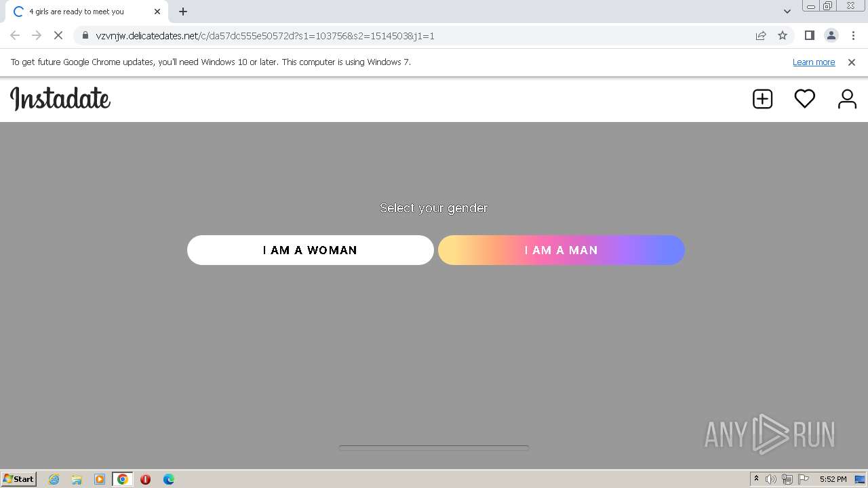Image resolution: width=868 pixels, height=488 pixels.
Task: Expand the tab search dropdown
Action: pyautogui.click(x=787, y=12)
